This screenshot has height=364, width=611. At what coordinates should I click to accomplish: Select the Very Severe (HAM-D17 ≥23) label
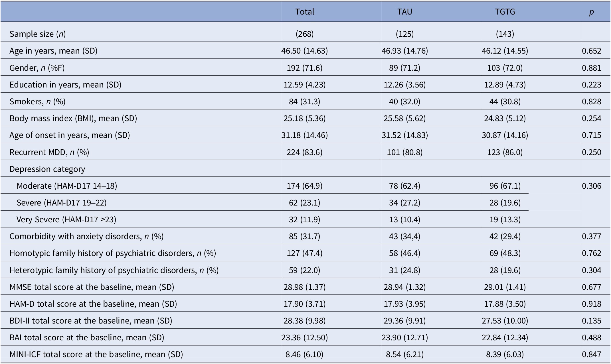click(66, 219)
